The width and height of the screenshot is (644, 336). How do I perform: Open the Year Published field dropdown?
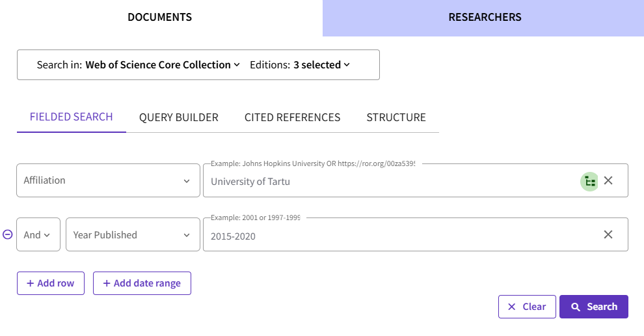point(133,235)
